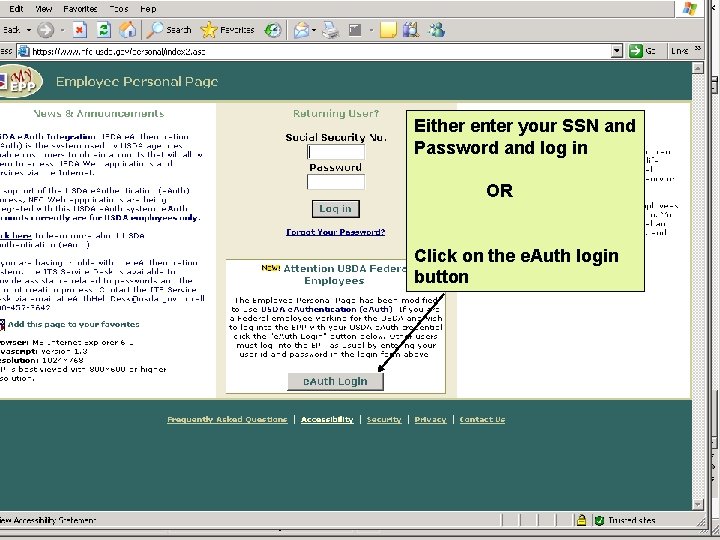Open the Security footer link
The width and height of the screenshot is (720, 540).
pyautogui.click(x=384, y=419)
